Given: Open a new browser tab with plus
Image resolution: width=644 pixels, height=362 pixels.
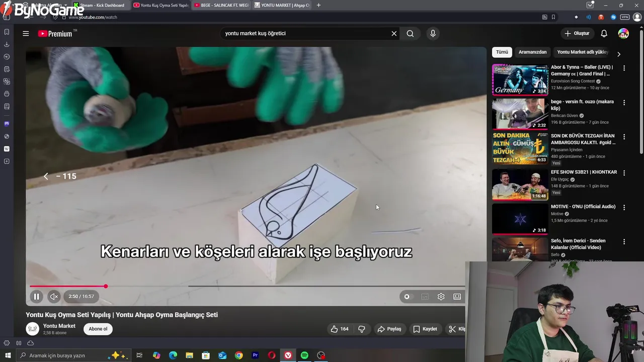Looking at the screenshot, I should [318, 5].
